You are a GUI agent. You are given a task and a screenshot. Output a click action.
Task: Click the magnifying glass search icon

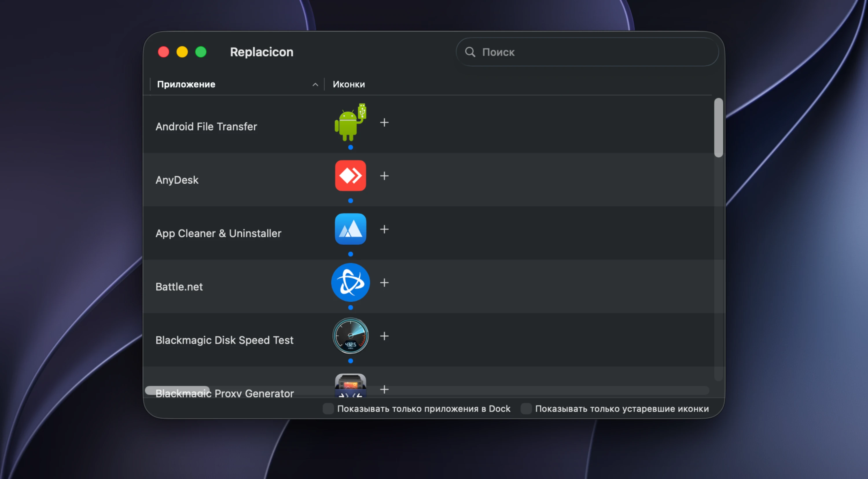pyautogui.click(x=470, y=52)
